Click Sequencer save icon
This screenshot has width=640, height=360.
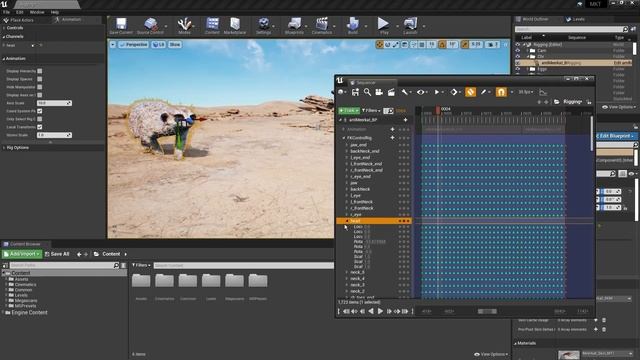(356, 93)
